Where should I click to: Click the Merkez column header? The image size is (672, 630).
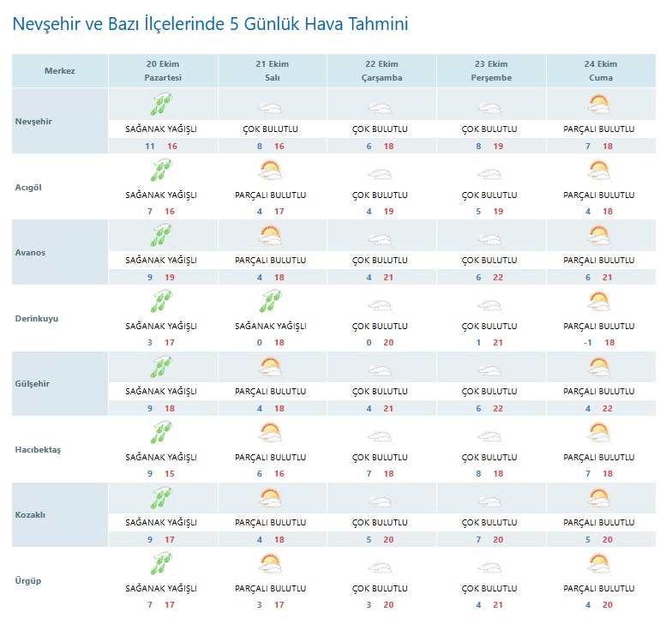[60, 70]
